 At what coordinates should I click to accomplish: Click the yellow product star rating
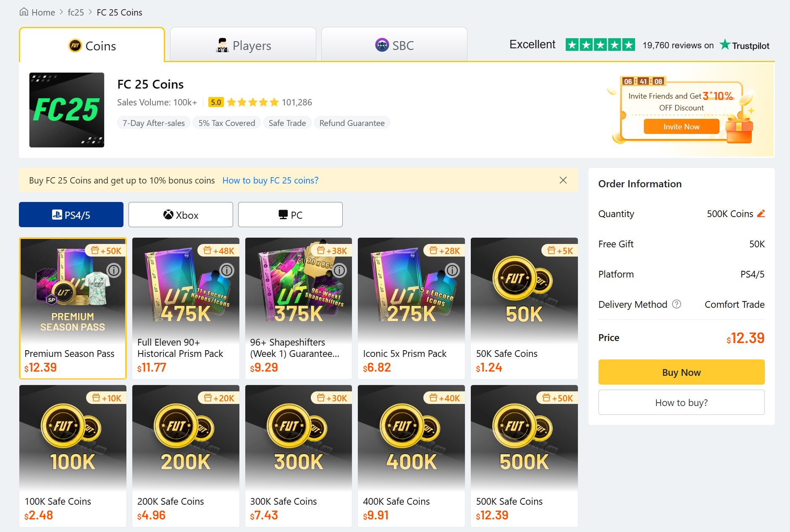click(253, 102)
